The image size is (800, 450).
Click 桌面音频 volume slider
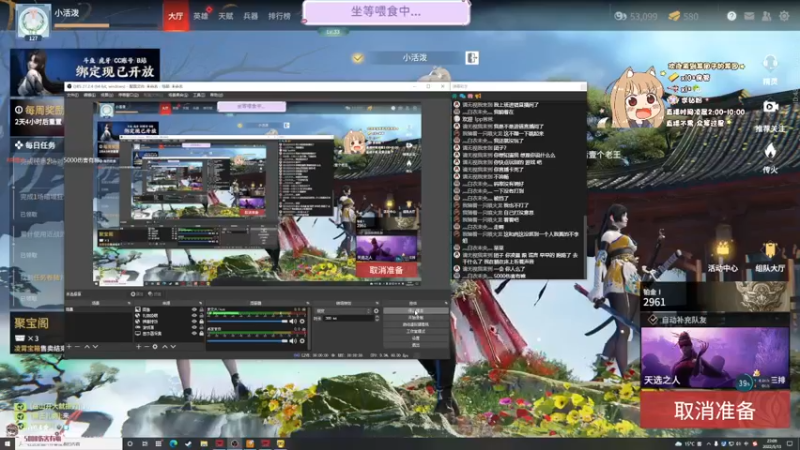coord(247,341)
